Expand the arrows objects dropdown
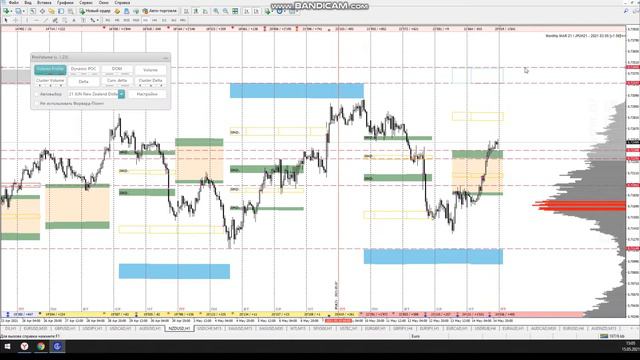This screenshot has height=360, width=640. [98, 20]
